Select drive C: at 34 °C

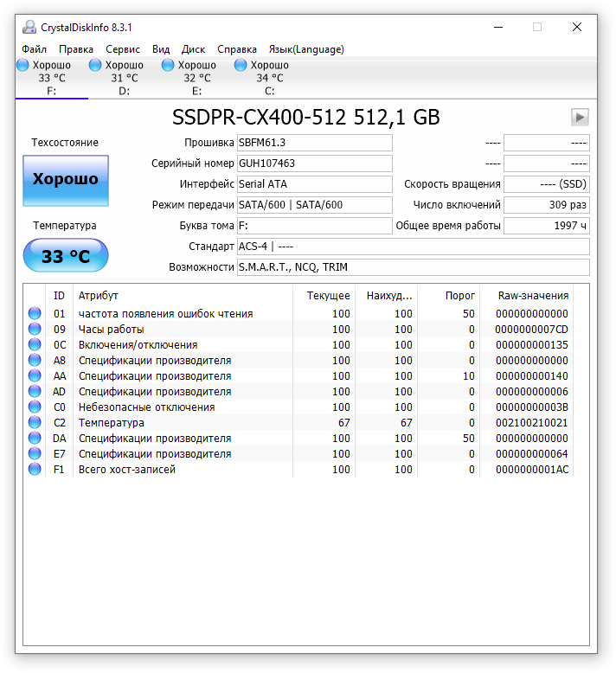point(270,78)
